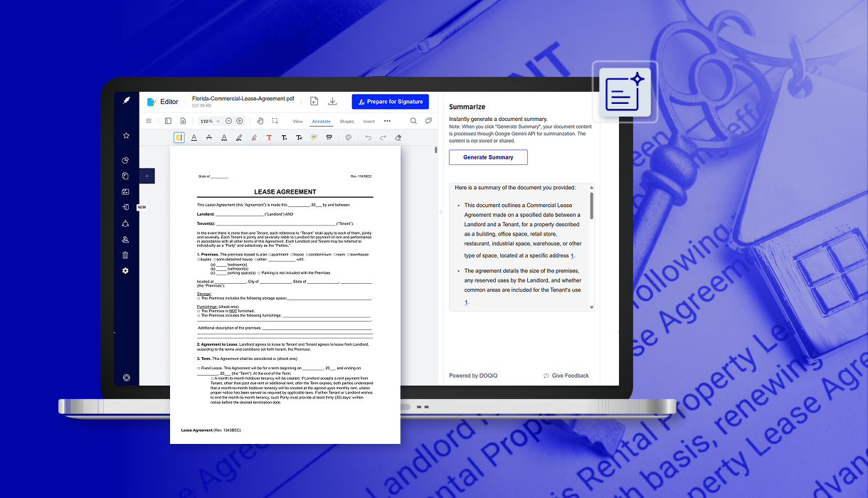Add a sticky note comment
Image resolution: width=868 pixels, height=498 pixels.
coord(314,137)
